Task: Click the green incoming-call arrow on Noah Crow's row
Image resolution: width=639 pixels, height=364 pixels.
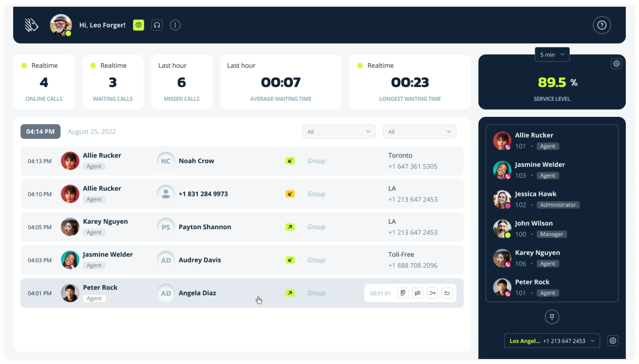Action: pos(290,161)
